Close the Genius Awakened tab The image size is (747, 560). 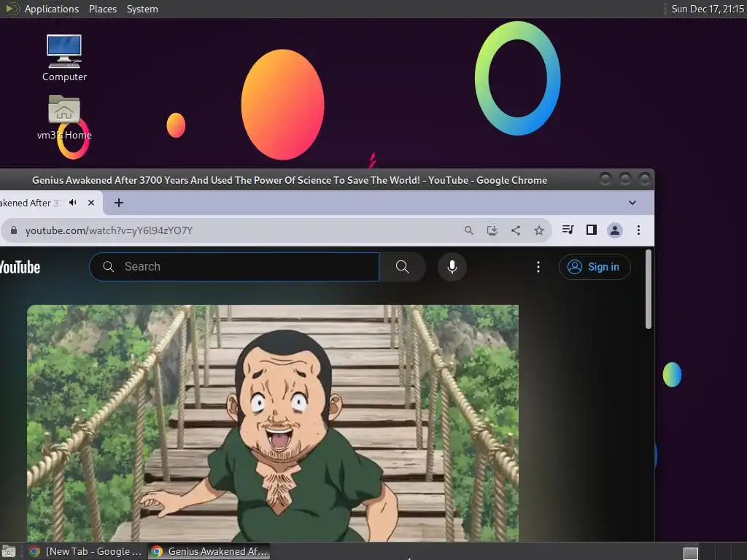pyautogui.click(x=91, y=203)
